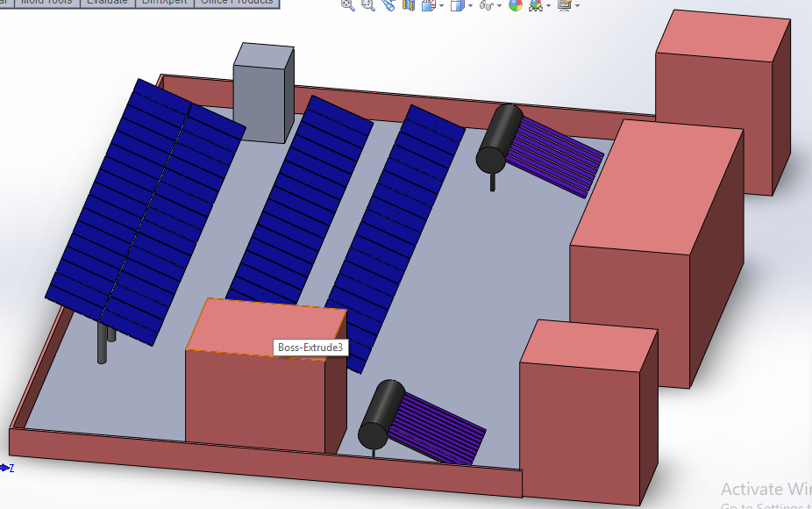Activate the Previous View icon
The image size is (812, 509).
click(388, 4)
